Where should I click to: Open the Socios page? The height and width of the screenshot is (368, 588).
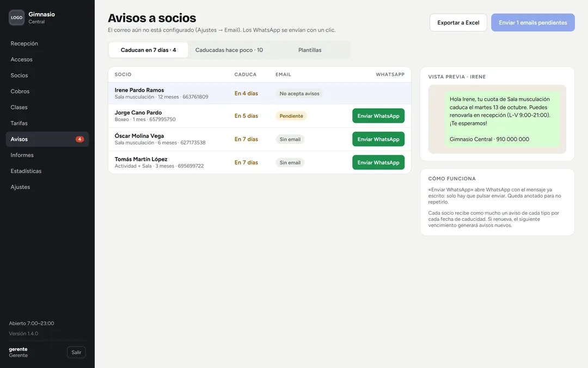click(47, 75)
